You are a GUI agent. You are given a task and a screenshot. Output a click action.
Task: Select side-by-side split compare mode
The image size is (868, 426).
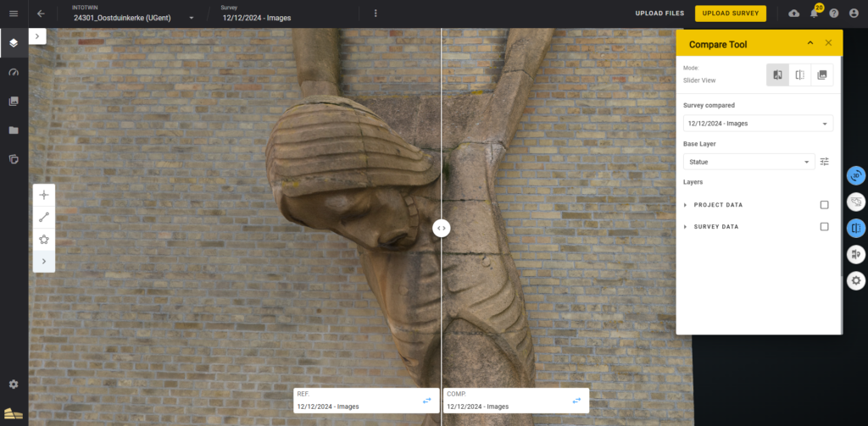[800, 75]
